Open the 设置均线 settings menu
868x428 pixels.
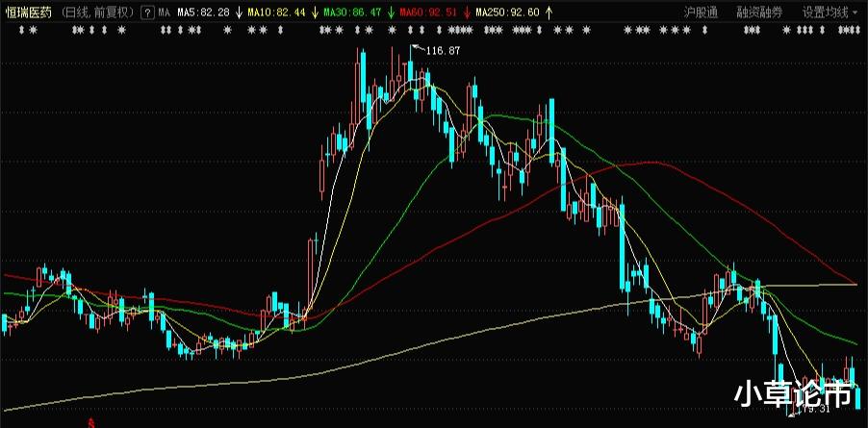826,13
